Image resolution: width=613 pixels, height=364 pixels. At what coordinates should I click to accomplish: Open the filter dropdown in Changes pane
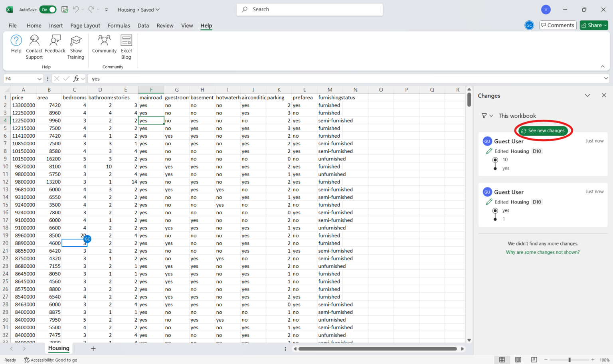pyautogui.click(x=487, y=115)
